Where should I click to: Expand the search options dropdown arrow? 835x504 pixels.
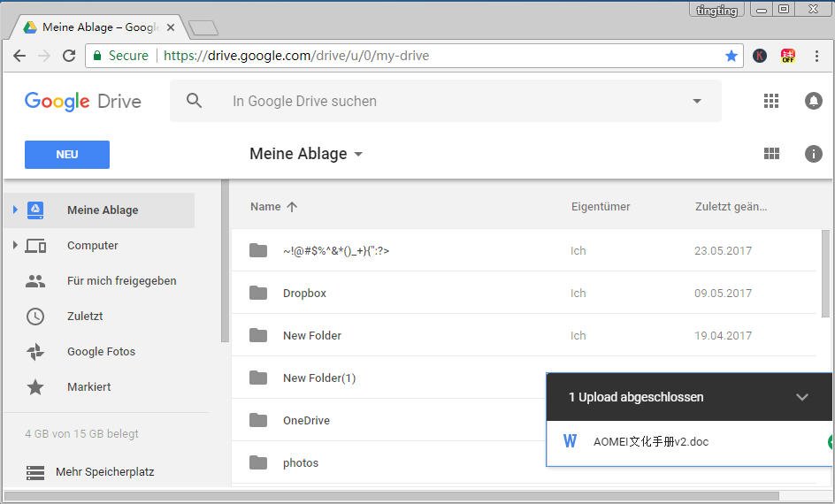tap(697, 101)
